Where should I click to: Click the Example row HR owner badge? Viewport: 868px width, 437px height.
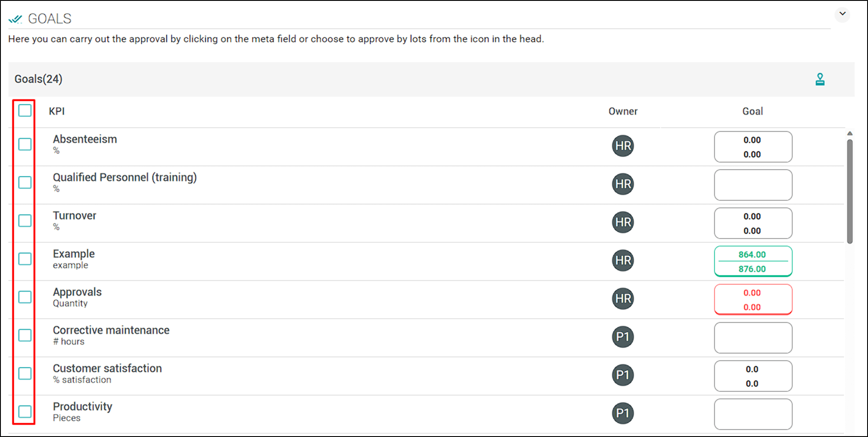pos(623,260)
